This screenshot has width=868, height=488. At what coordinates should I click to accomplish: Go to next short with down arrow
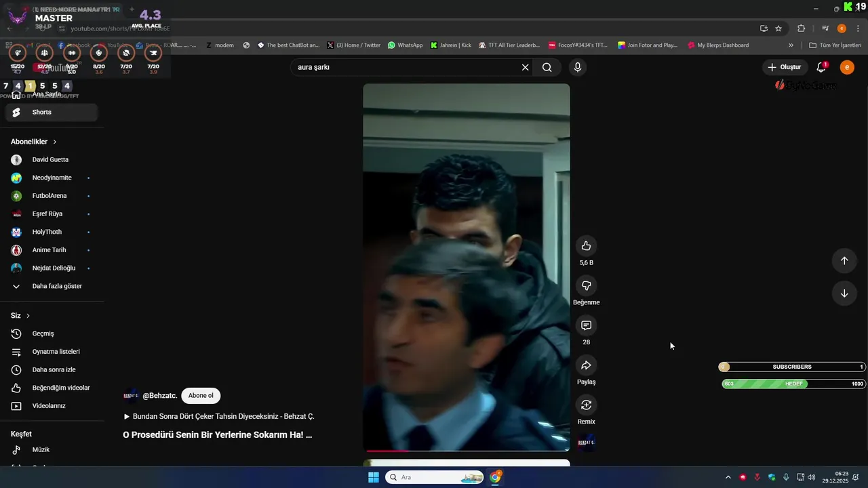coord(844,293)
